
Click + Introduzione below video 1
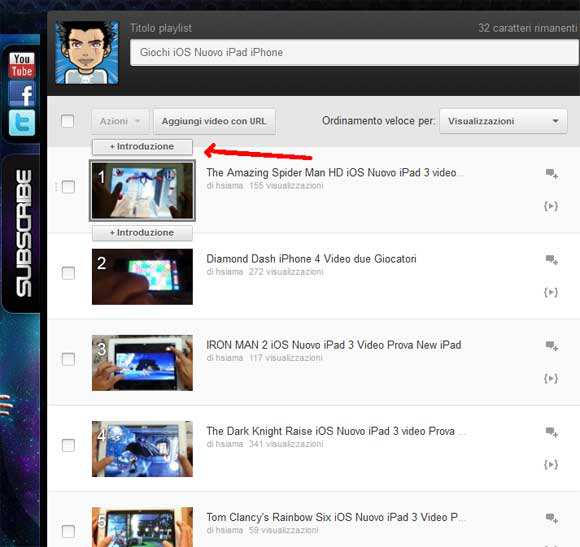[x=142, y=233]
